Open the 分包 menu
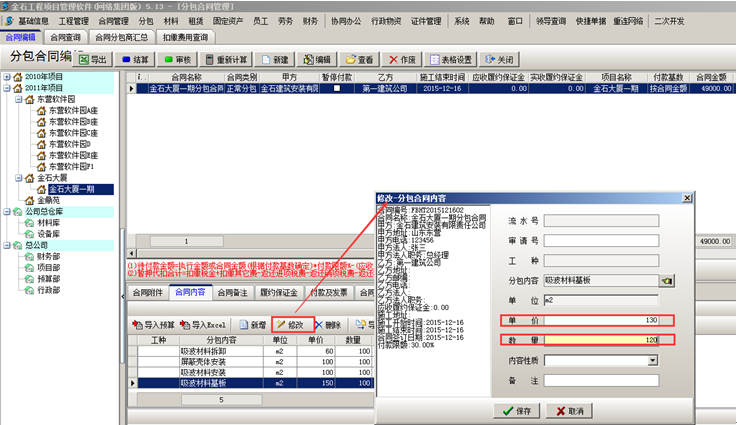Viewport: 737px width, 425px height. coord(146,20)
